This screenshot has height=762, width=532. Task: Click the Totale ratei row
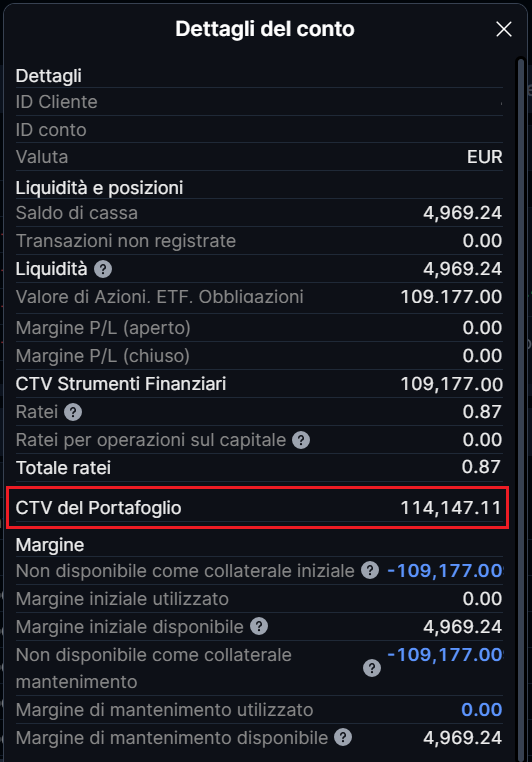click(x=259, y=468)
